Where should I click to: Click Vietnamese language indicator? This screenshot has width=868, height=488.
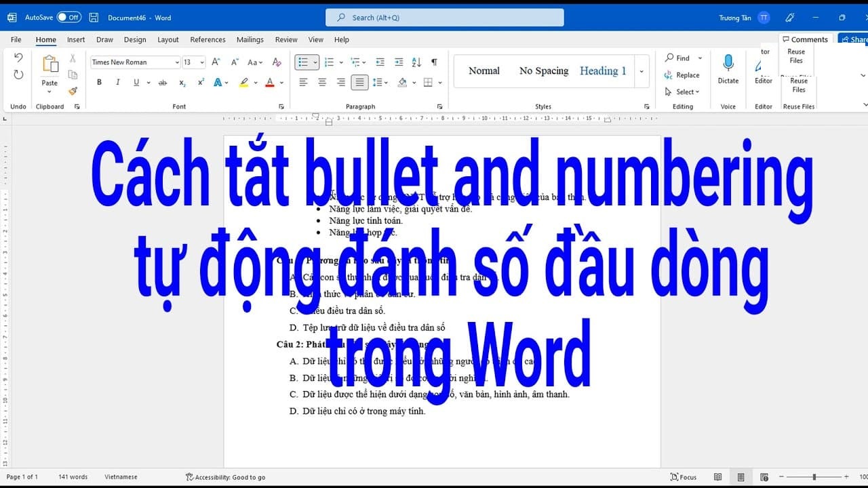(121, 477)
